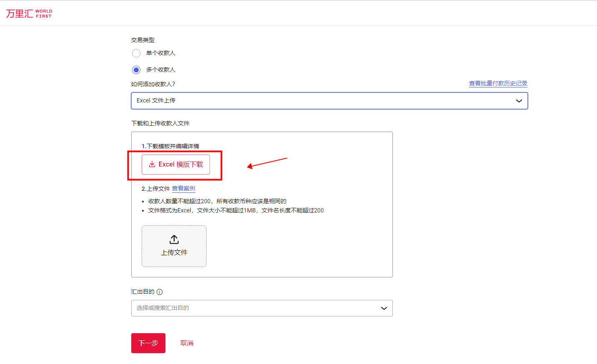Click the 取消 cancel option
This screenshot has height=364, width=597.
187,343
